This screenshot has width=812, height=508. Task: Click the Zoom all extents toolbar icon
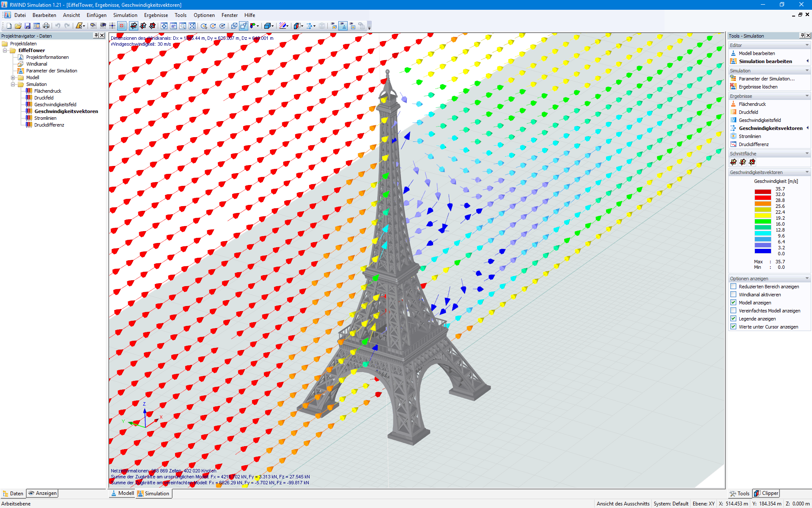(192, 26)
